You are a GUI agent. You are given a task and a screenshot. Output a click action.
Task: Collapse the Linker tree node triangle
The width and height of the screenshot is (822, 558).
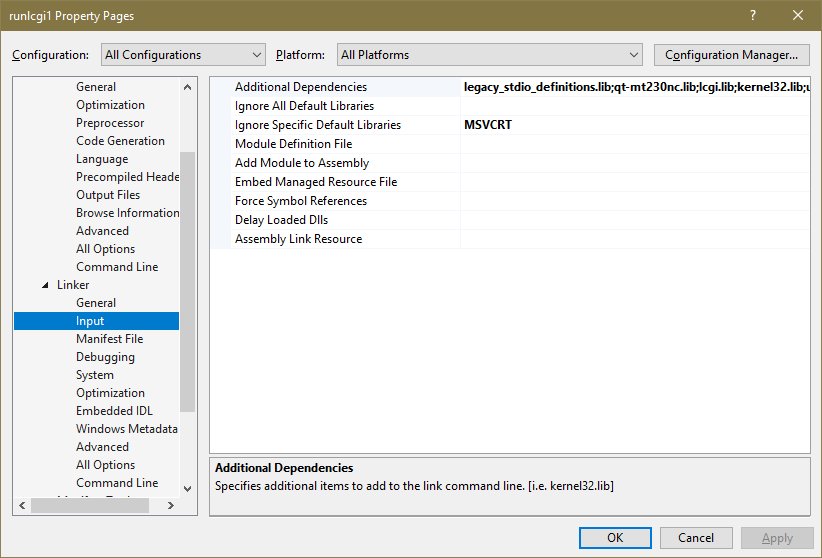click(45, 285)
